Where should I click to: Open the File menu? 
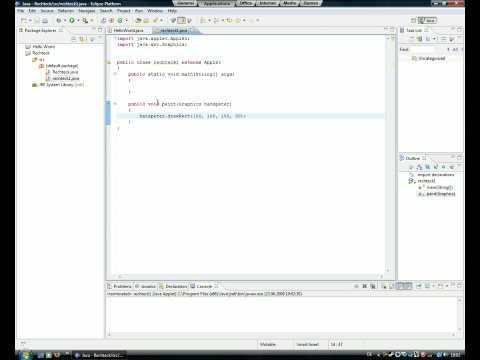point(21,11)
